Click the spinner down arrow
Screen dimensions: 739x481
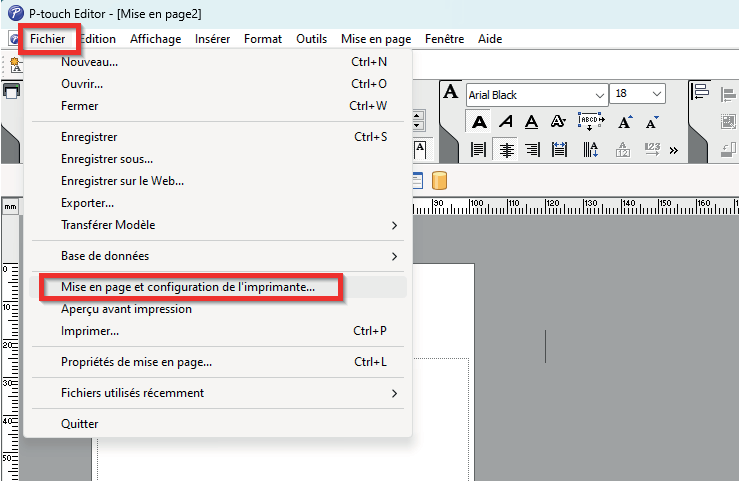coord(418,126)
